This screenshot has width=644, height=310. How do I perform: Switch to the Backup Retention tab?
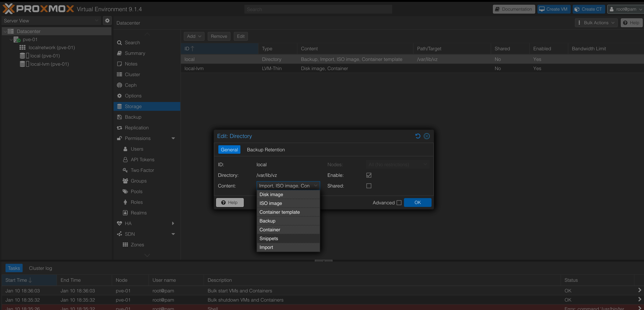click(266, 149)
